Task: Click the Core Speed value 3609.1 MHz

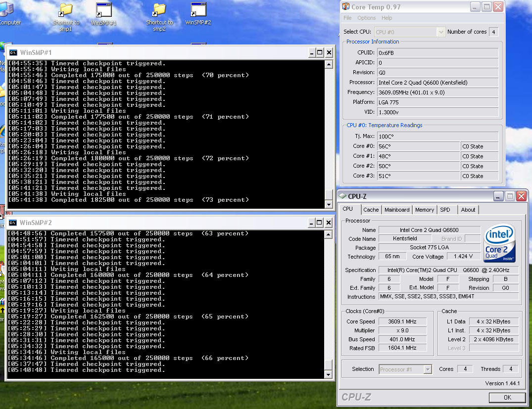Action: pyautogui.click(x=402, y=321)
